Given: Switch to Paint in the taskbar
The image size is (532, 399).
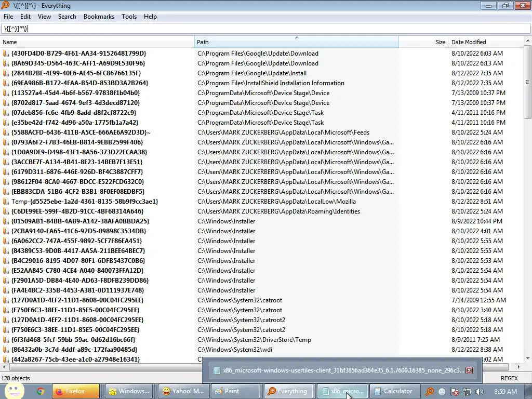Looking at the screenshot, I should 235,391.
